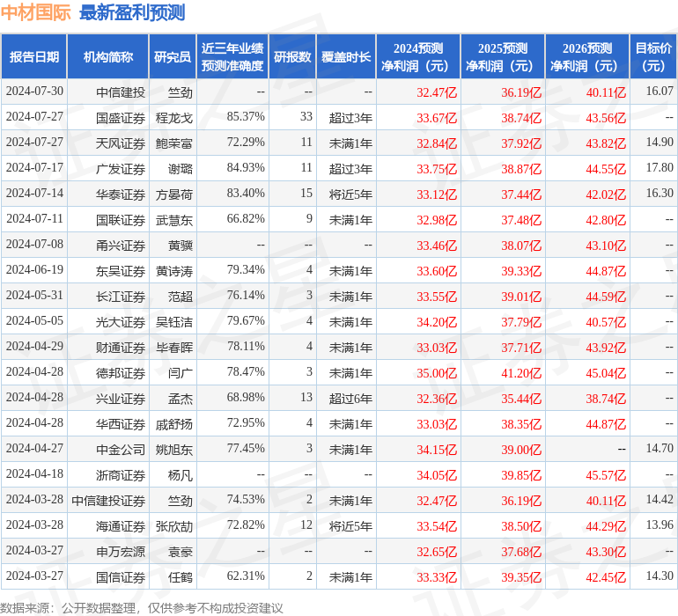Select institution 中信建投证券

point(108,500)
